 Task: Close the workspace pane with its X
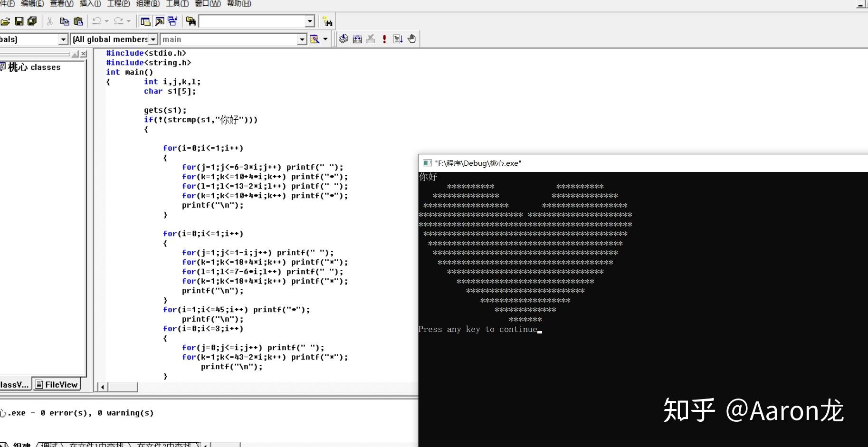(x=84, y=54)
